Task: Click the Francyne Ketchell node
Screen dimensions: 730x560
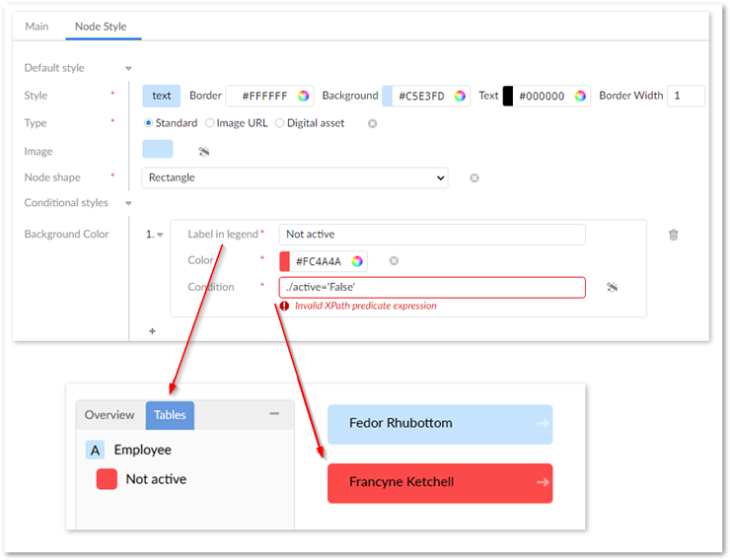Action: click(440, 483)
